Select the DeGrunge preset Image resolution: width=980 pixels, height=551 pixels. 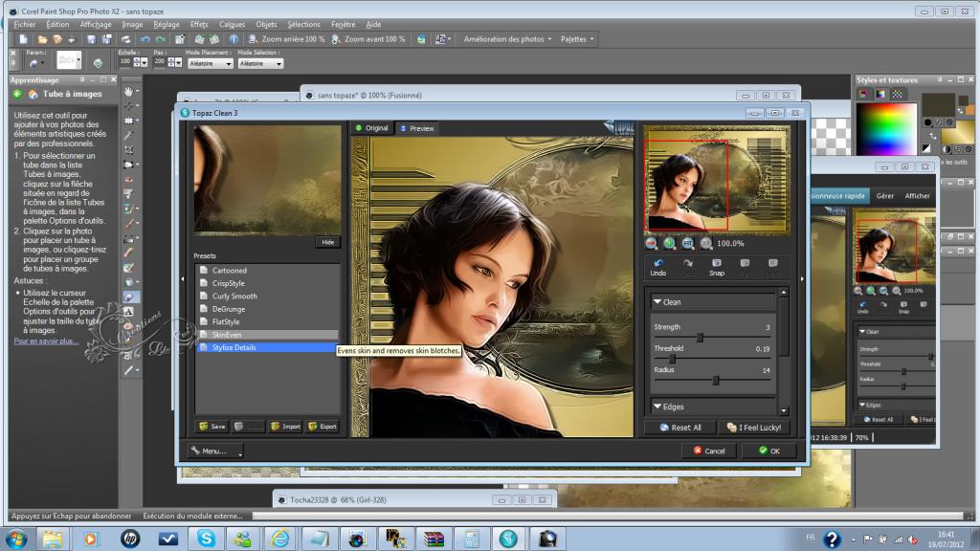tap(268, 309)
